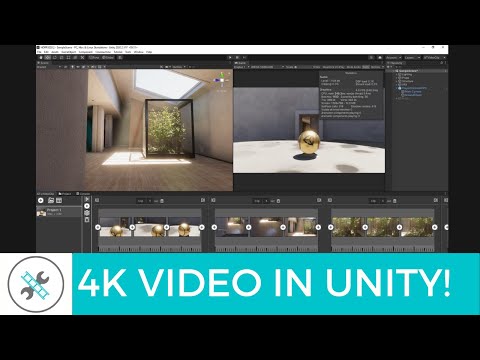Click trash icon in third clip header

click(395, 201)
